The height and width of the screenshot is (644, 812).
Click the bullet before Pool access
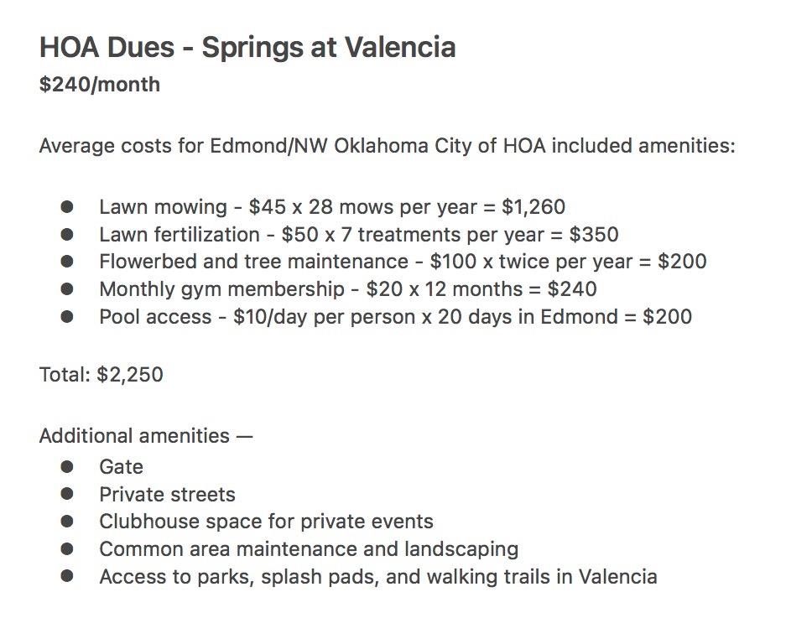click(67, 316)
